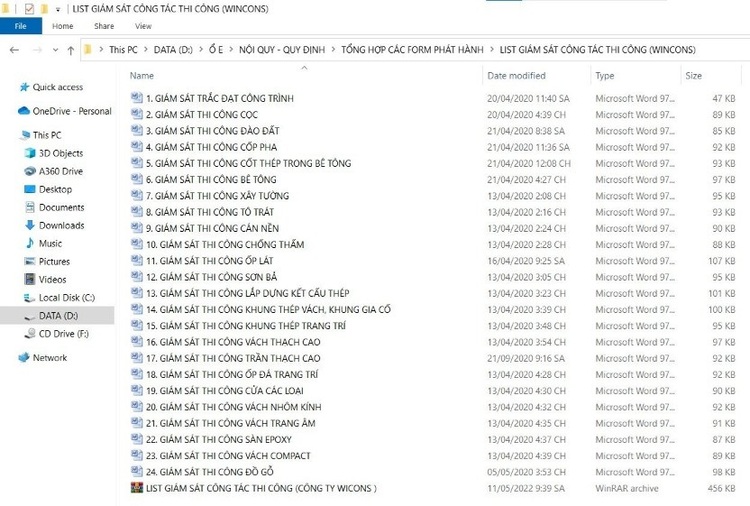Viewport: 750px width, 506px height.
Task: Open Music in the navigation pane
Action: pos(50,243)
